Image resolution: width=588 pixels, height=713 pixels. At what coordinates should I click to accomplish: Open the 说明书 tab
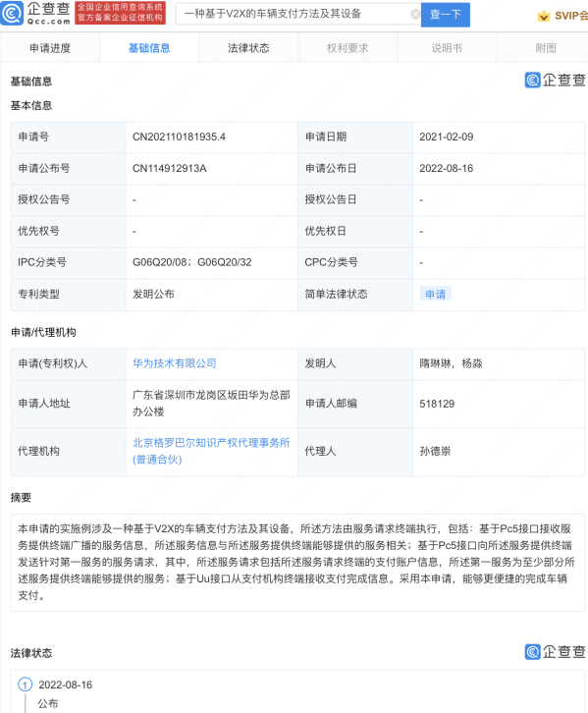(x=447, y=48)
